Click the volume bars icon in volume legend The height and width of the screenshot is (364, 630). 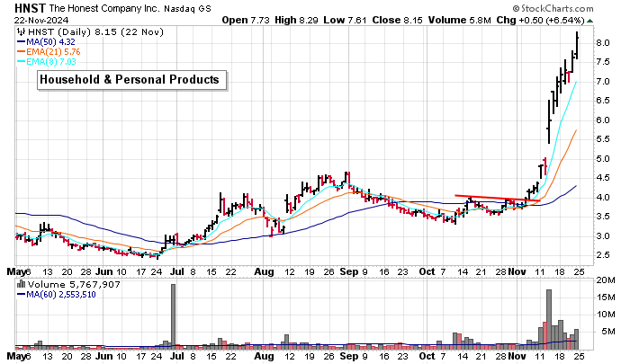21,285
